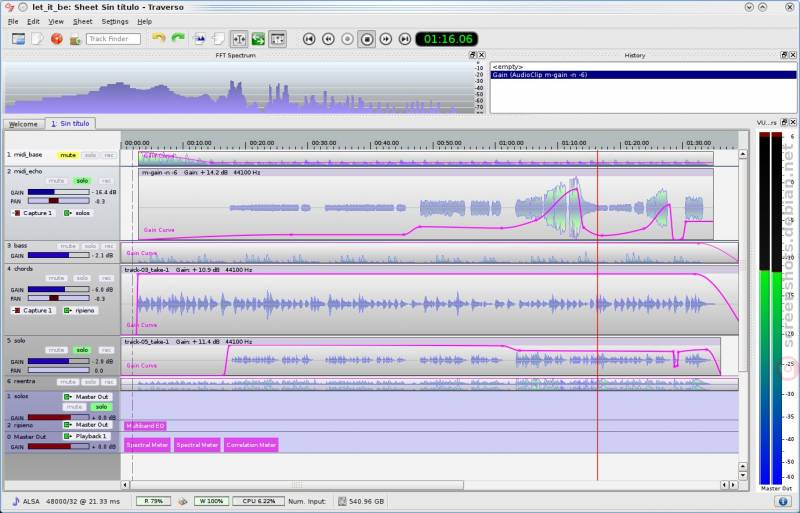Screen dimensions: 800x513
Task: Open the ripieno output bus selector on chords
Action: (x=81, y=310)
